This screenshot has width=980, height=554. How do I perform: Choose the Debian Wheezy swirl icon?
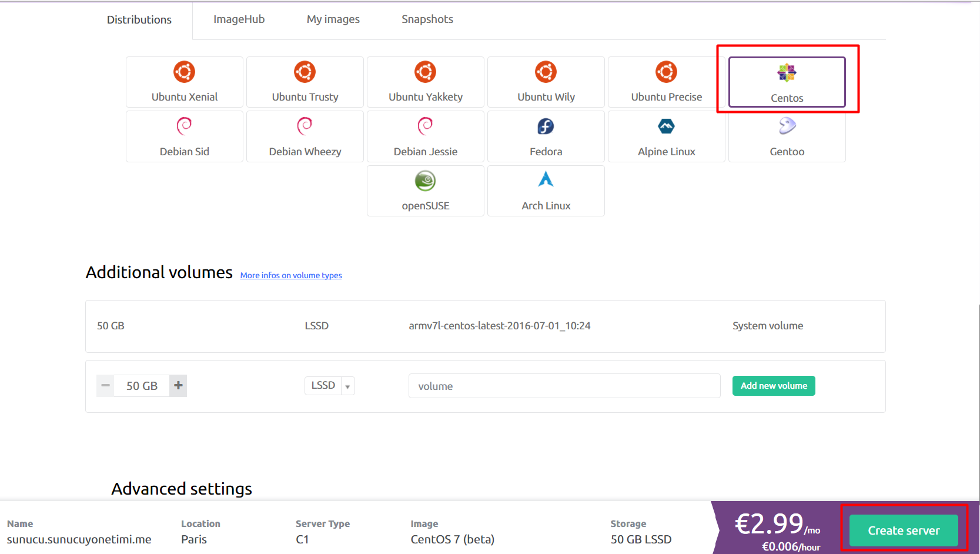tap(305, 126)
